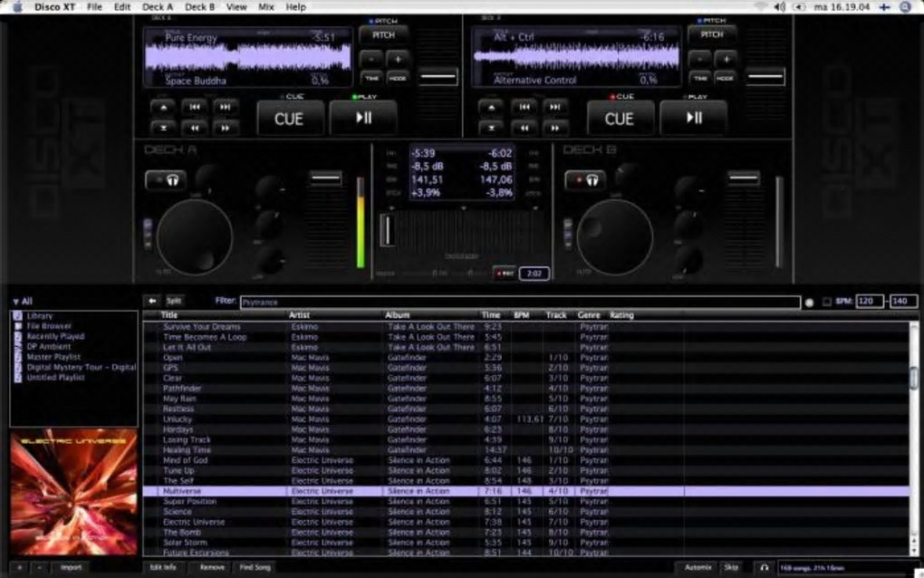Screen dimensions: 924x578
Task: Click back arrow next to Split
Action: (x=152, y=301)
